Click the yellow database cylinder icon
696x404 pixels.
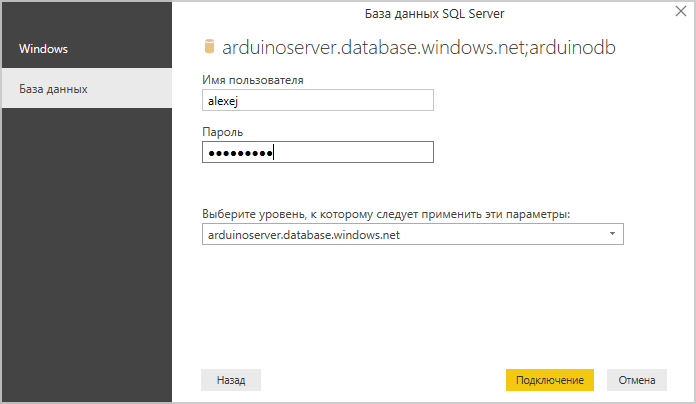coord(209,46)
